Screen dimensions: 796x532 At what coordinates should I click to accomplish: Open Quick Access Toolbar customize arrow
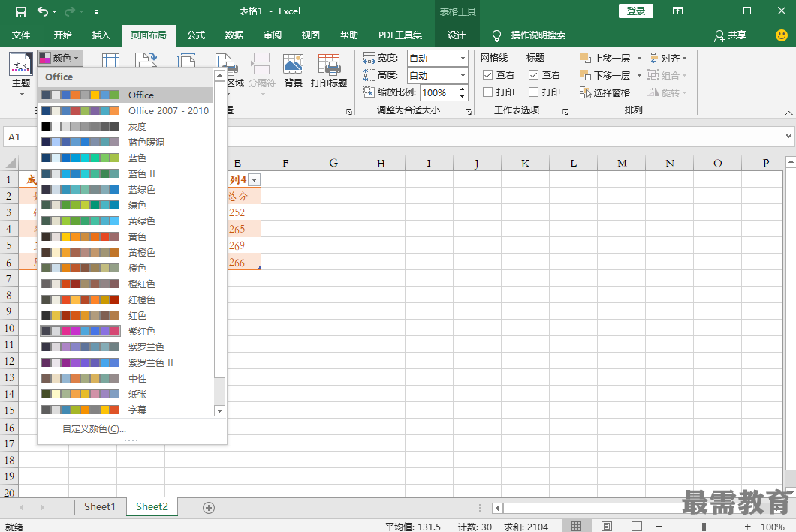click(x=96, y=11)
